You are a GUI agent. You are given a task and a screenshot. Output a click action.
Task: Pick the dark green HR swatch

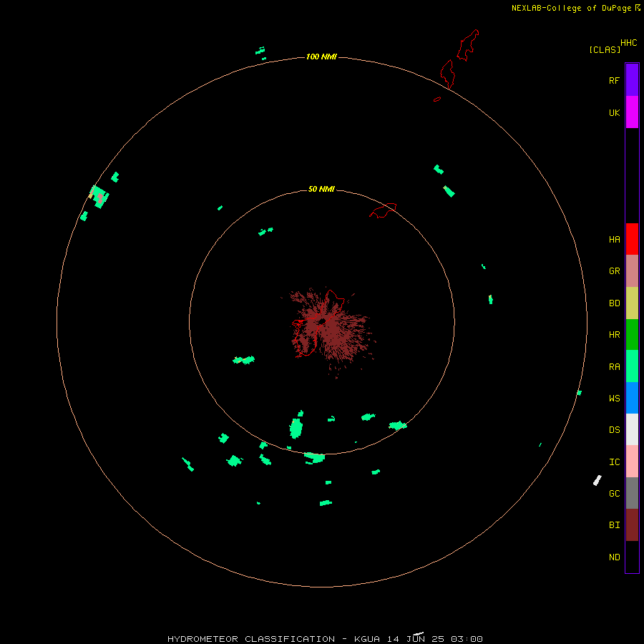(632, 335)
